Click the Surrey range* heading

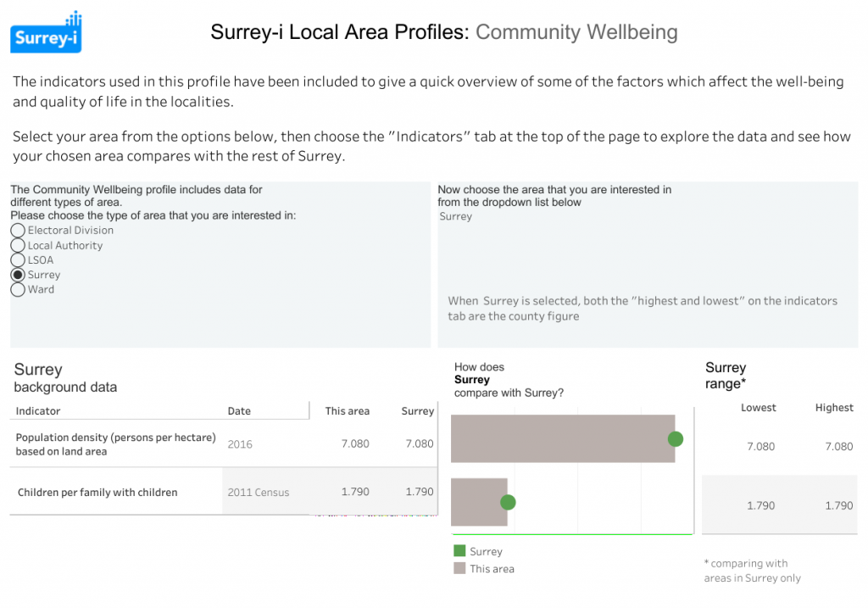coord(726,376)
